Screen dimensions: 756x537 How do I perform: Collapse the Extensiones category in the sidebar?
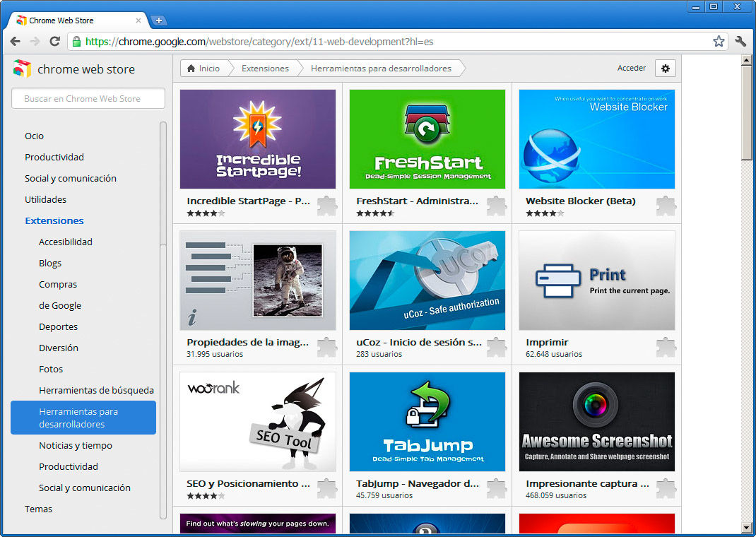[x=54, y=220]
